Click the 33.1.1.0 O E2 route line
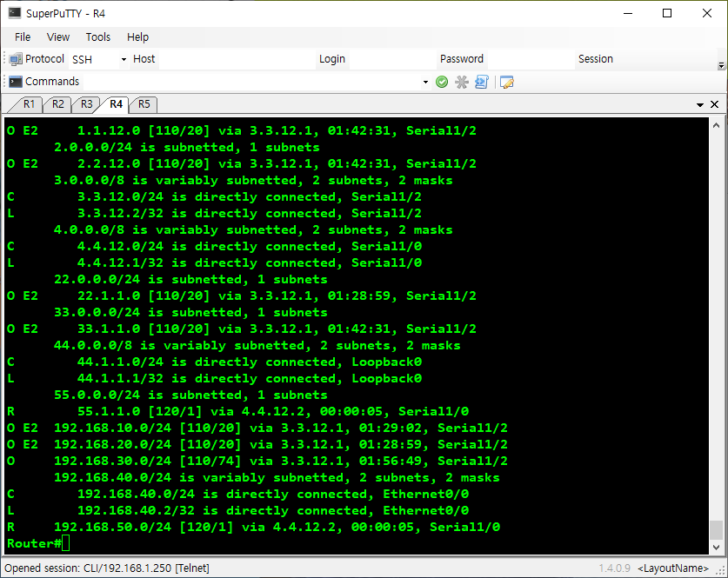728x578 pixels. point(242,329)
